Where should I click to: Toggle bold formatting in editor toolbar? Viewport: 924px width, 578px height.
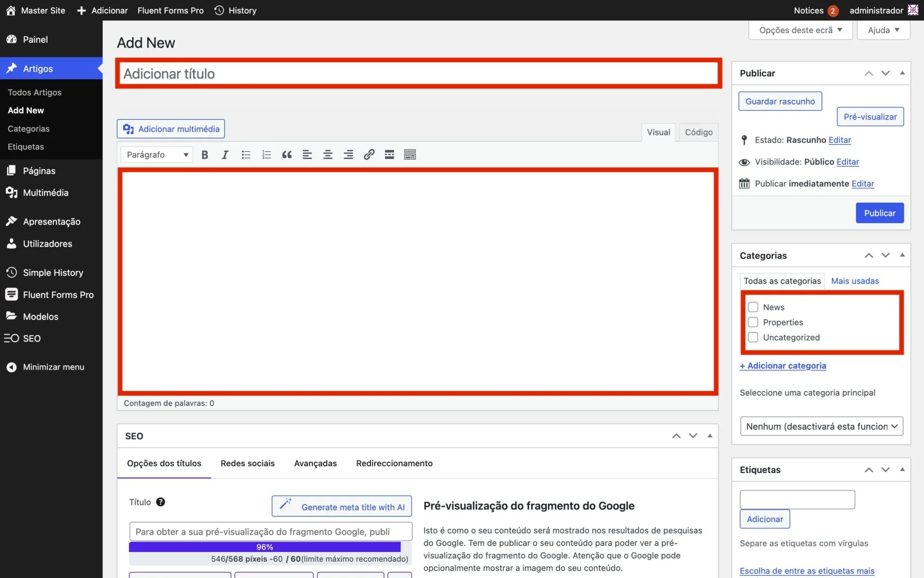(x=205, y=155)
